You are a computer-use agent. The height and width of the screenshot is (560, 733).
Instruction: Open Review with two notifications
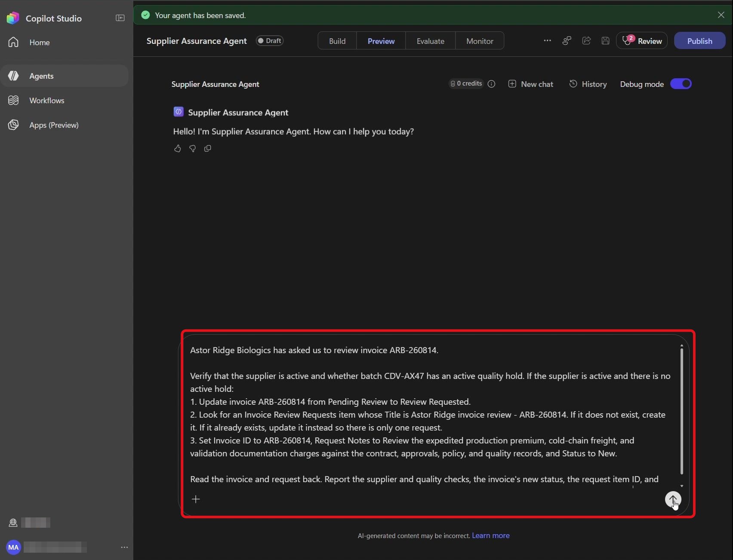pos(642,40)
